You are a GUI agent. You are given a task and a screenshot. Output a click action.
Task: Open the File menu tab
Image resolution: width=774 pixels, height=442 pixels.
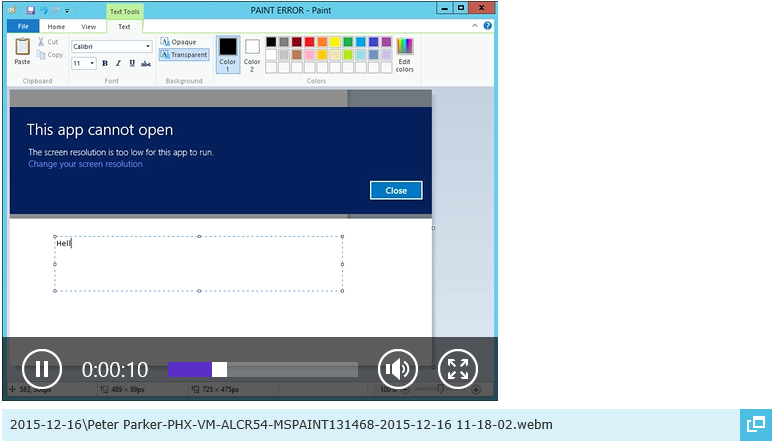23,27
